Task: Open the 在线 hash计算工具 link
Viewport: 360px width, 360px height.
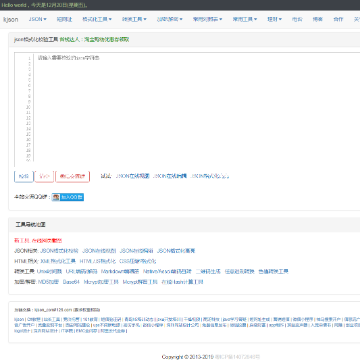Action: (182, 282)
